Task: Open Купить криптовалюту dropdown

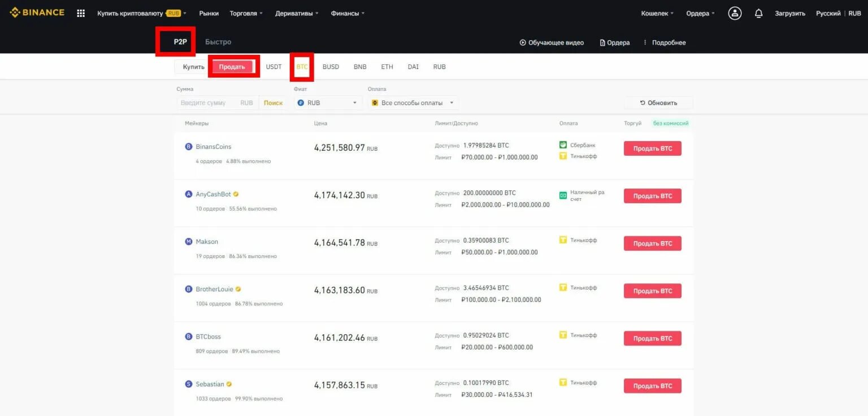Action: point(142,13)
